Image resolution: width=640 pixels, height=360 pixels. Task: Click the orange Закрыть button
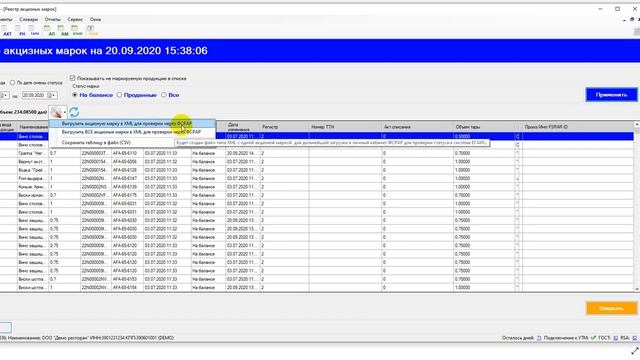pos(611,308)
